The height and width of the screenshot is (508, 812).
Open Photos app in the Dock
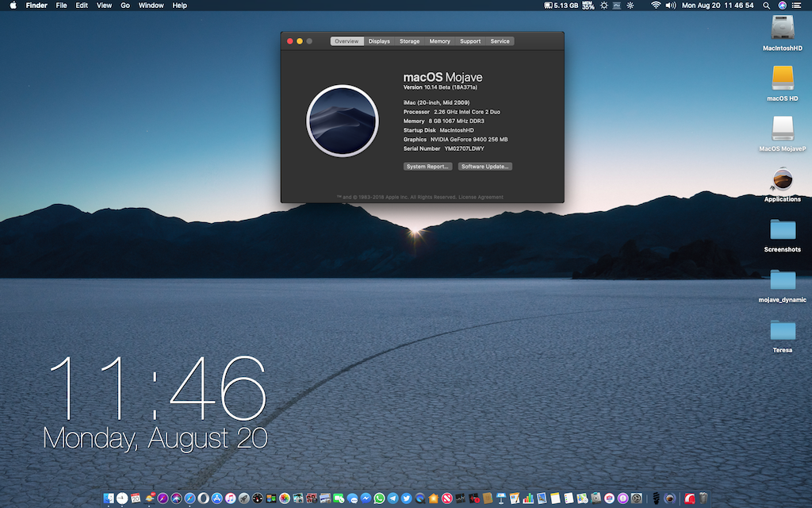coord(285,498)
